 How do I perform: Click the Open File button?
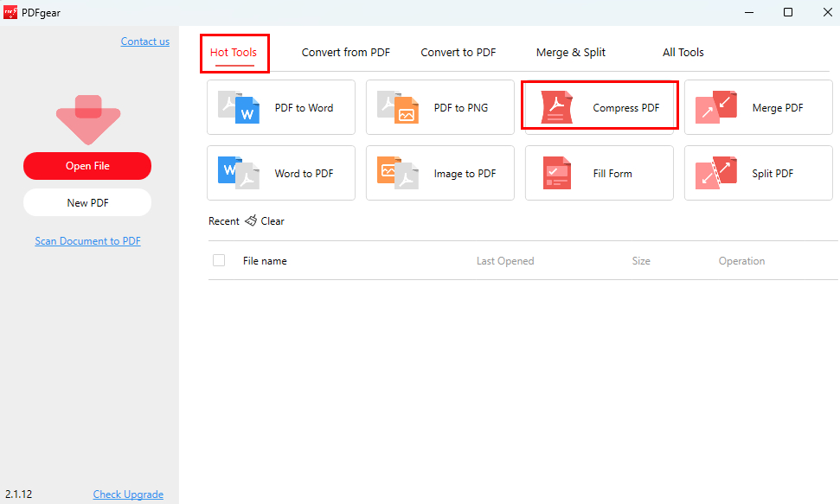click(x=87, y=165)
